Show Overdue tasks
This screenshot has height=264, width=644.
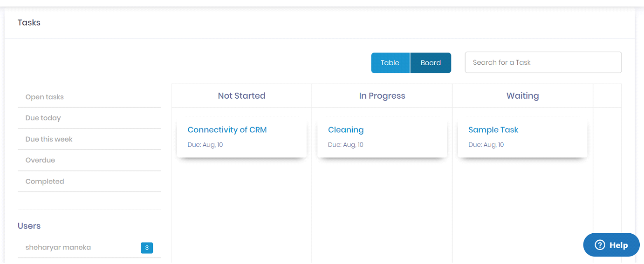click(x=89, y=160)
